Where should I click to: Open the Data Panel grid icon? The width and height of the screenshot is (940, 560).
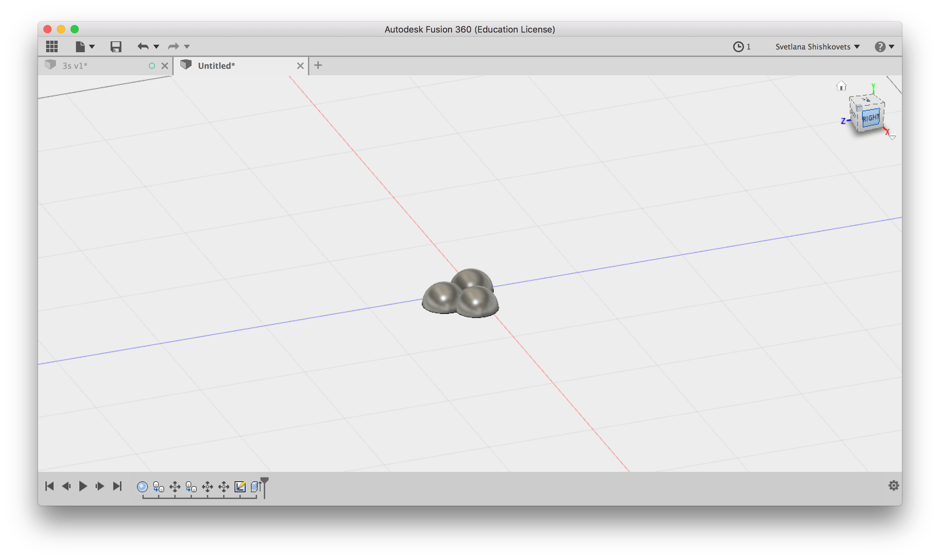(x=52, y=46)
